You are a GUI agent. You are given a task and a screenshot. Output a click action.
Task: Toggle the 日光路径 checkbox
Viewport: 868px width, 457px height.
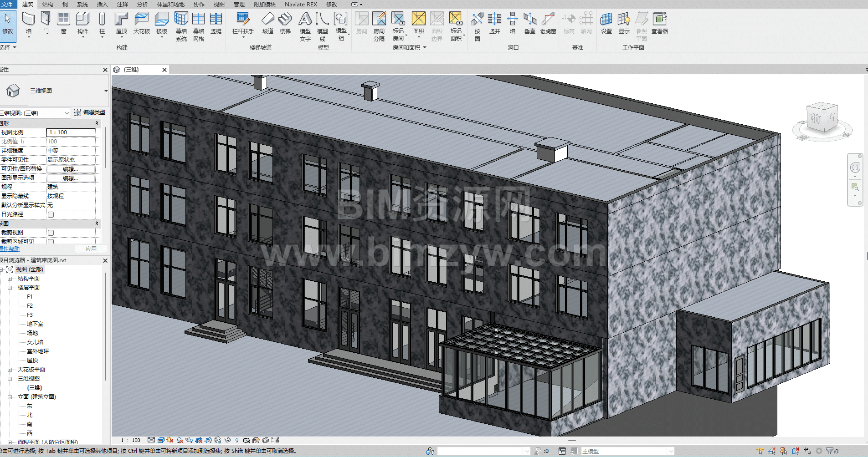[51, 214]
